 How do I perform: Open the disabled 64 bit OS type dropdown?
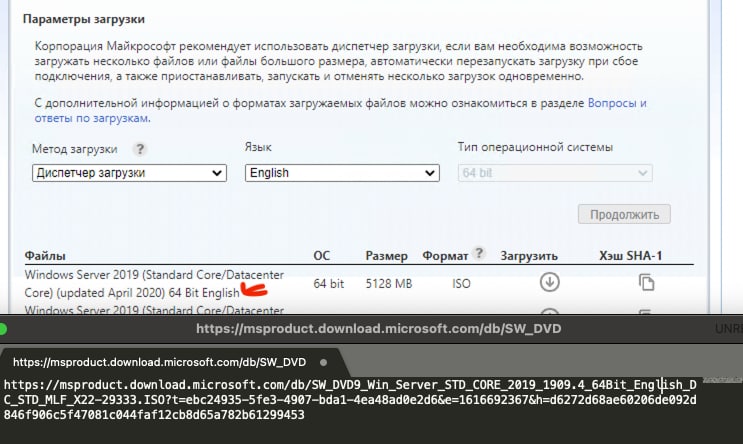tap(555, 173)
